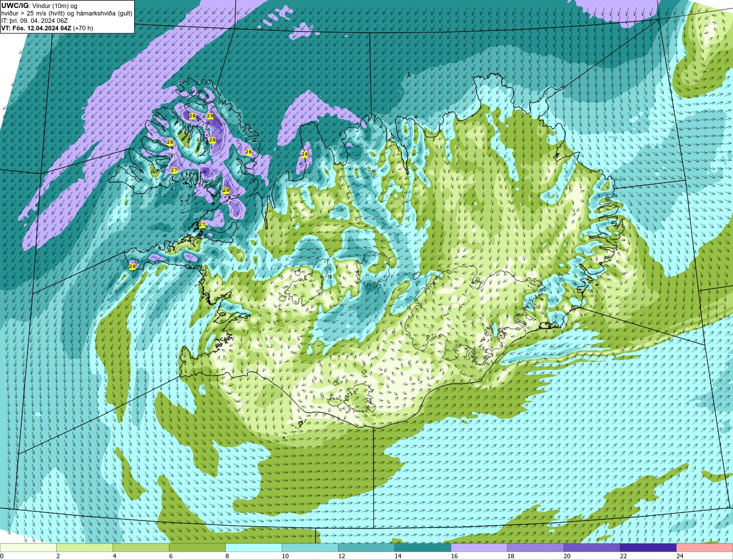Click the "14" scale tick label
Viewport: 733px width, 560px height.
pyautogui.click(x=397, y=556)
